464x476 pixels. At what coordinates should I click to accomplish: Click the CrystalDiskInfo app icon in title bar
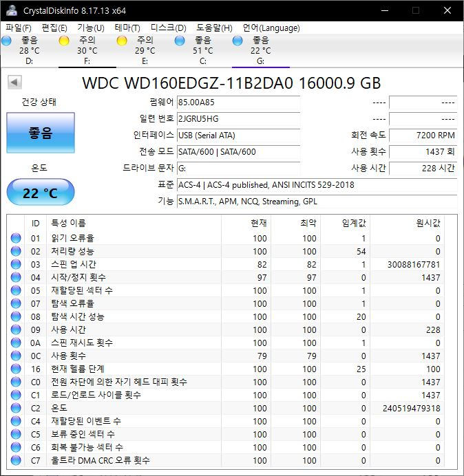[12, 10]
